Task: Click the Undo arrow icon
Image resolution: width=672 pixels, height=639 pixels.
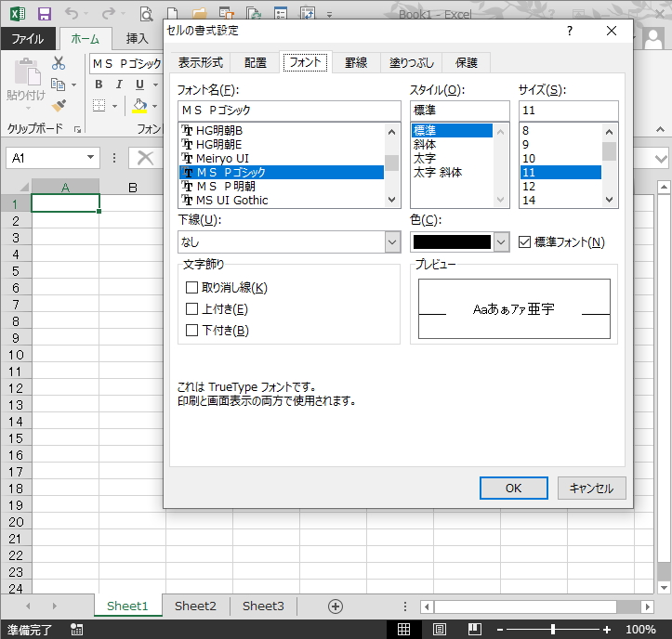Action: coord(72,14)
